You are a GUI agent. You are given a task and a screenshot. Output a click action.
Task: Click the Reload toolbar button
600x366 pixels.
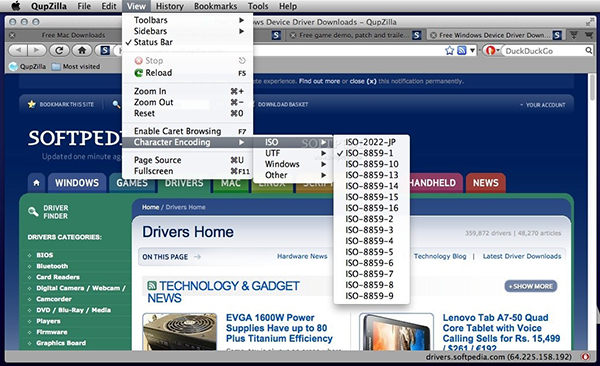click(x=59, y=50)
